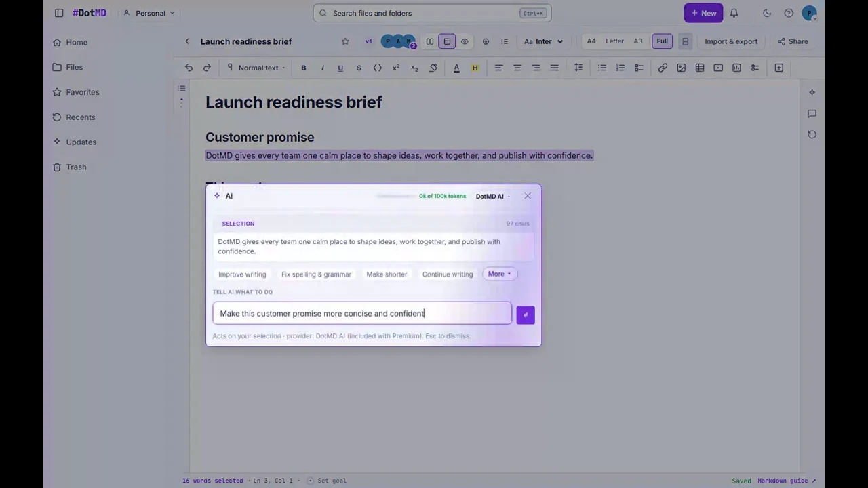Open the notifications bell
This screenshot has height=488, width=868.
click(x=734, y=13)
